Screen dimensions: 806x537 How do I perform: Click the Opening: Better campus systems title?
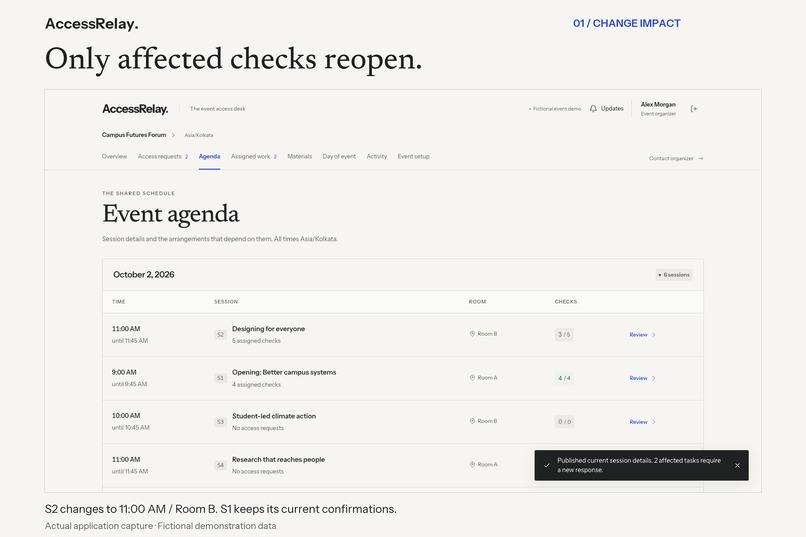pos(284,372)
